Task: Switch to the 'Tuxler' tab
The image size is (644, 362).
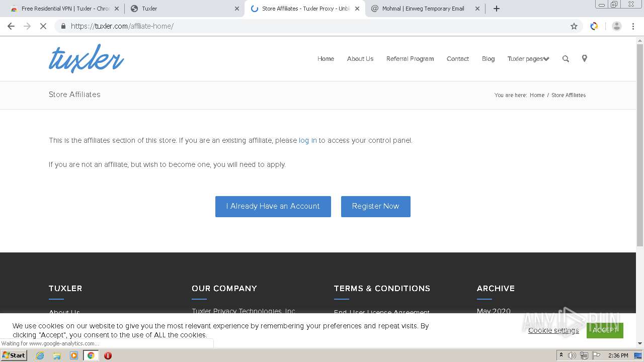Action: [184, 9]
